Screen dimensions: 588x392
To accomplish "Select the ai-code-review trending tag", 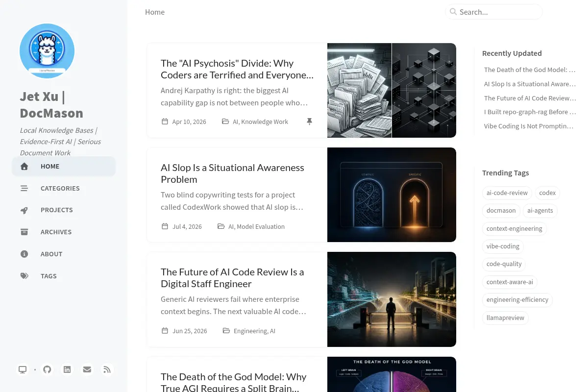I will [507, 193].
